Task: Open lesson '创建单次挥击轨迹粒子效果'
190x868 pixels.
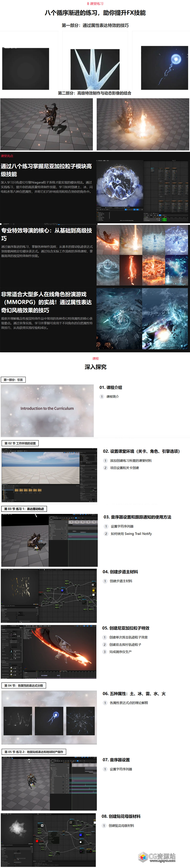Action: (x=129, y=637)
